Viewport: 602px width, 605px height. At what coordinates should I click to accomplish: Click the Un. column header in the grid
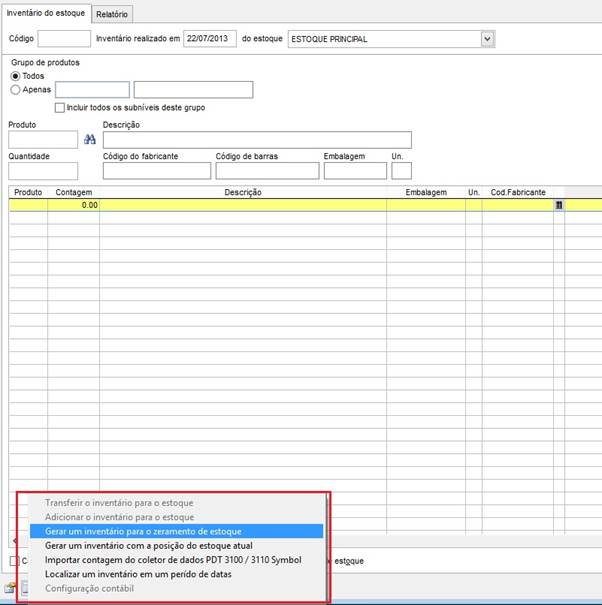pyautogui.click(x=474, y=192)
